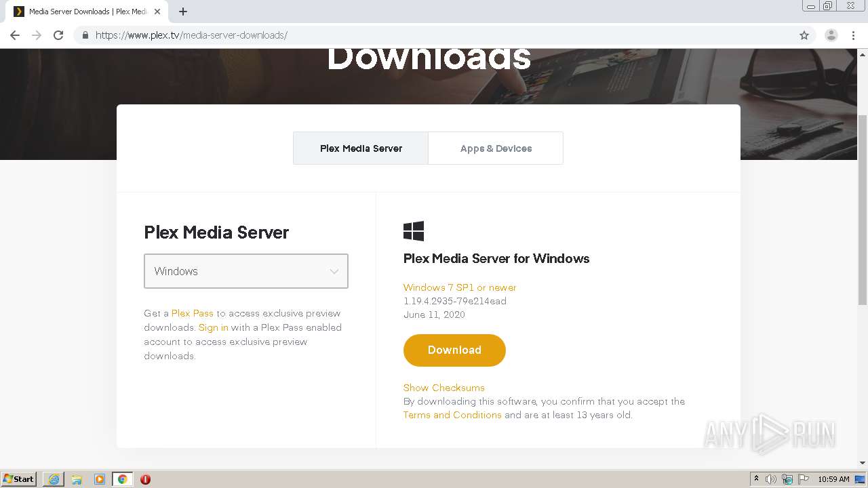This screenshot has height=488, width=868.
Task: Click the Chrome taskbar icon
Action: point(123,479)
